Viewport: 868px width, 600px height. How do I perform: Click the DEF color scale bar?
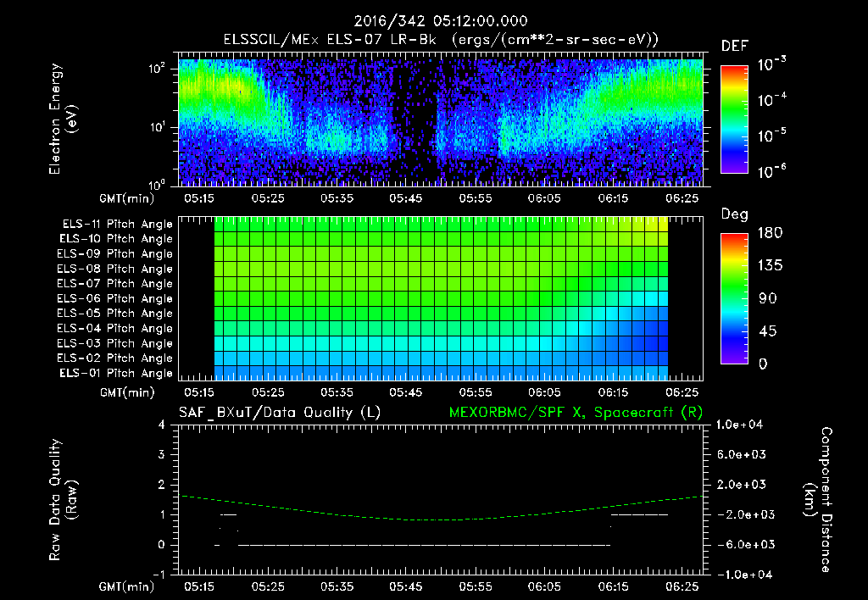[735, 119]
